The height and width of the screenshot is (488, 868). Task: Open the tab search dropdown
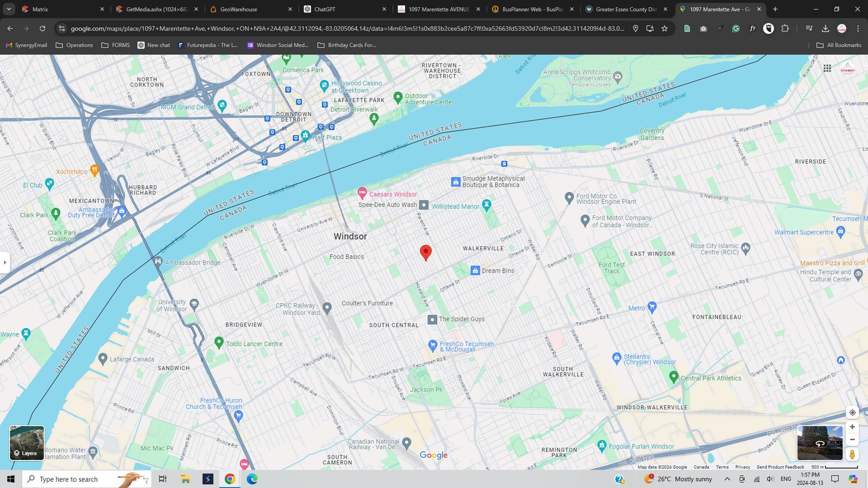(x=9, y=9)
